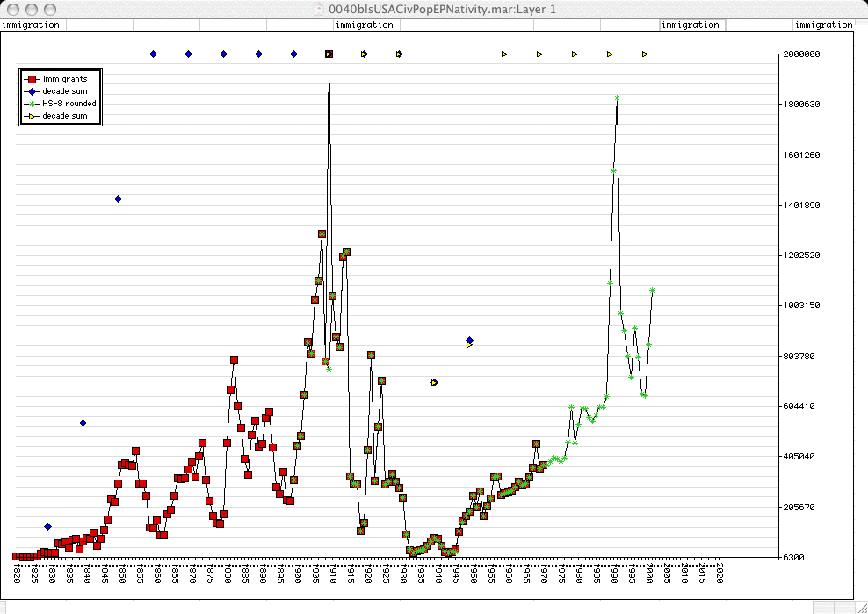Click the immigration header above the chart center

click(x=364, y=25)
